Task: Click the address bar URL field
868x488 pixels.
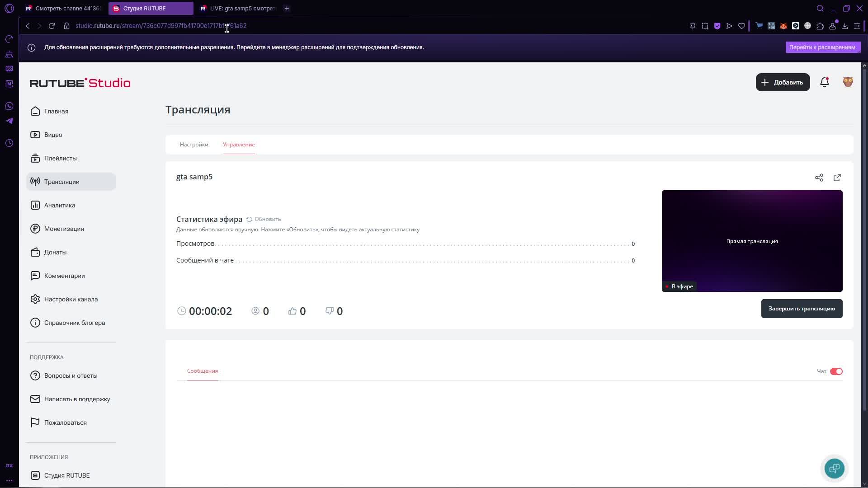Action: (x=375, y=26)
